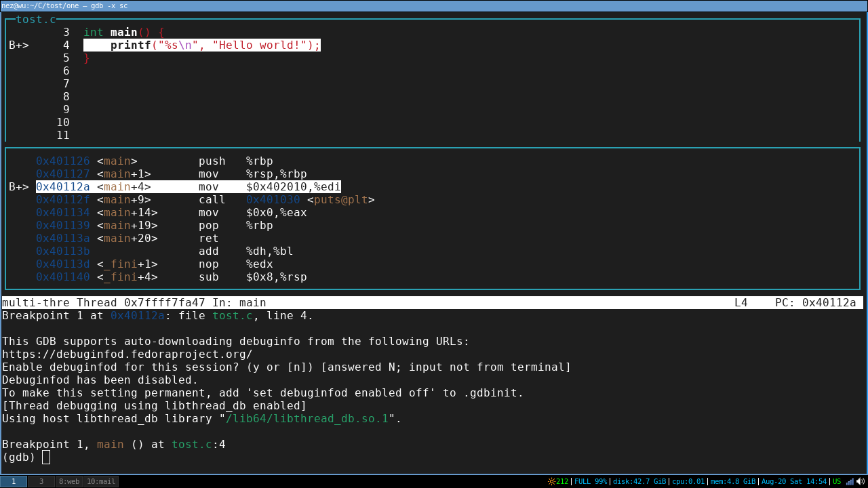
Task: Click source line number 11
Action: pyautogui.click(x=63, y=136)
